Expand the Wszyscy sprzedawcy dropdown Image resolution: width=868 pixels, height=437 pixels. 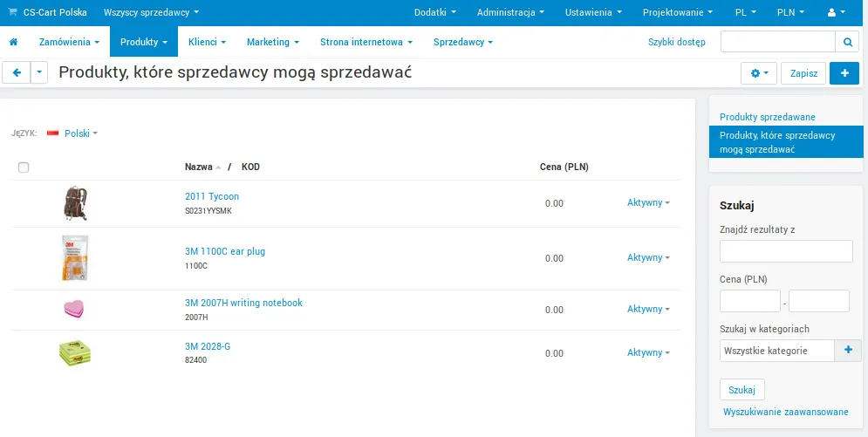tap(151, 12)
